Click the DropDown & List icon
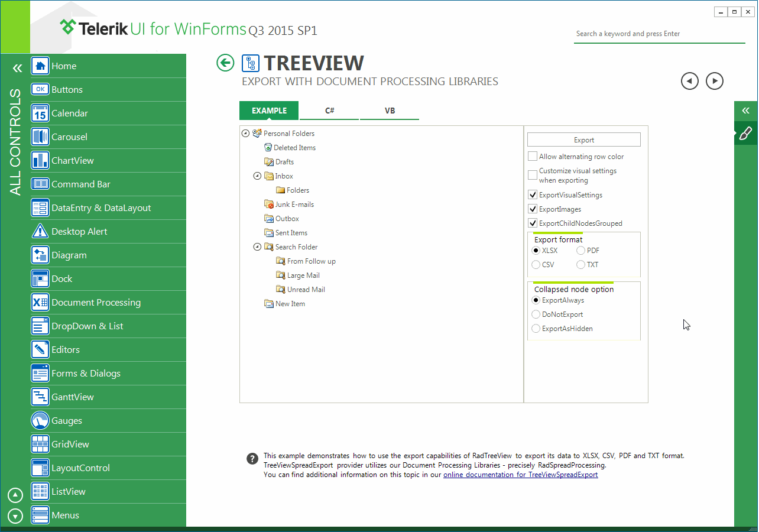The height and width of the screenshot is (532, 759). [40, 326]
